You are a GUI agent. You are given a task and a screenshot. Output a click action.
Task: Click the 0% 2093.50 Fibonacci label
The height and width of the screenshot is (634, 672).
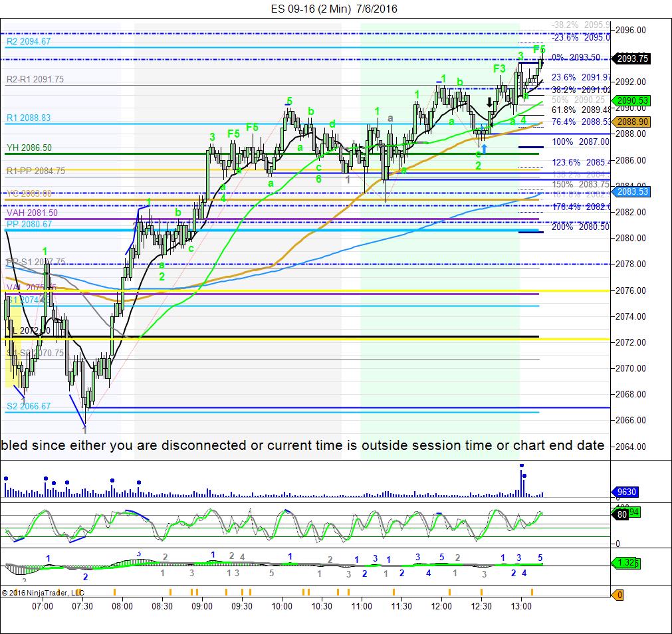(576, 57)
